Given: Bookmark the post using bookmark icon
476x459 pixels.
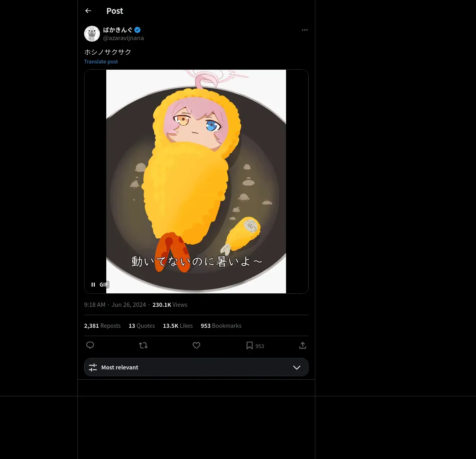Looking at the screenshot, I should (250, 346).
